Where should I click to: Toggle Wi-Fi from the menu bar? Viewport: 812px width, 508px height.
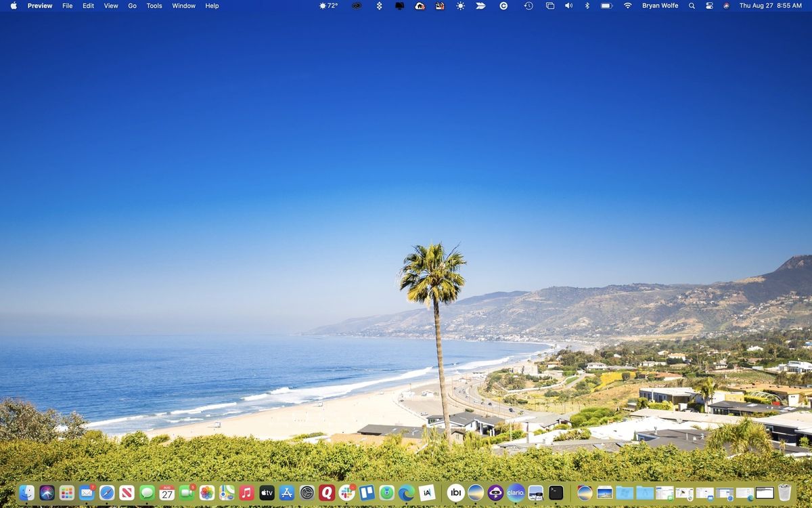coord(627,5)
